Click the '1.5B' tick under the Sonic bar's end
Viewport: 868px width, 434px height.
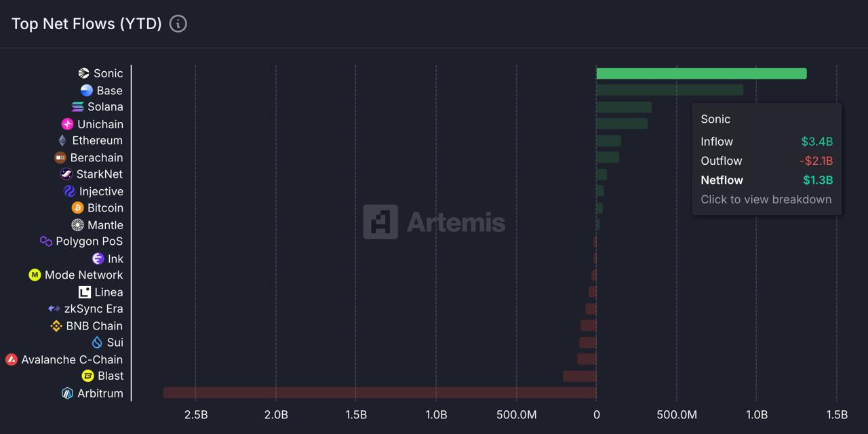(x=837, y=414)
